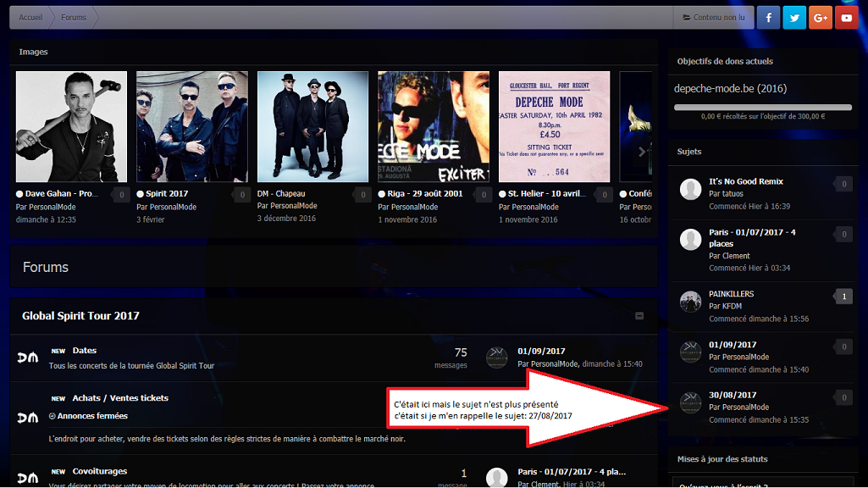This screenshot has width=868, height=488.
Task: Click comment count on Dave Gahan image
Action: tap(122, 195)
